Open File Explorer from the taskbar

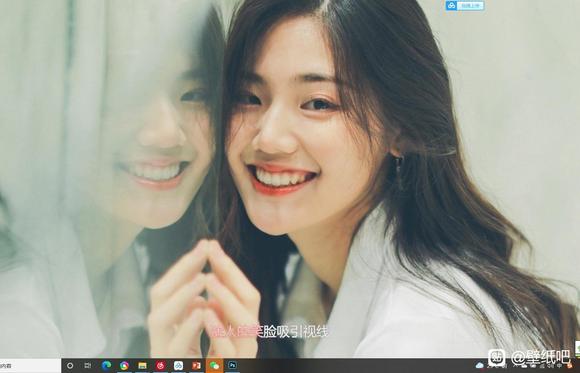142,366
